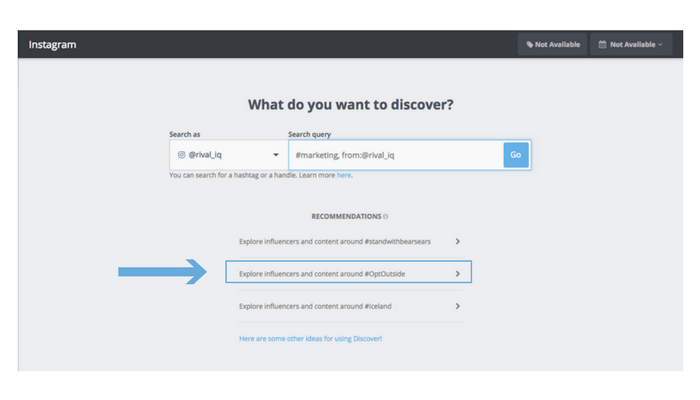This screenshot has height=400, width=700.
Task: Click the tag Not Available button
Action: (x=553, y=45)
